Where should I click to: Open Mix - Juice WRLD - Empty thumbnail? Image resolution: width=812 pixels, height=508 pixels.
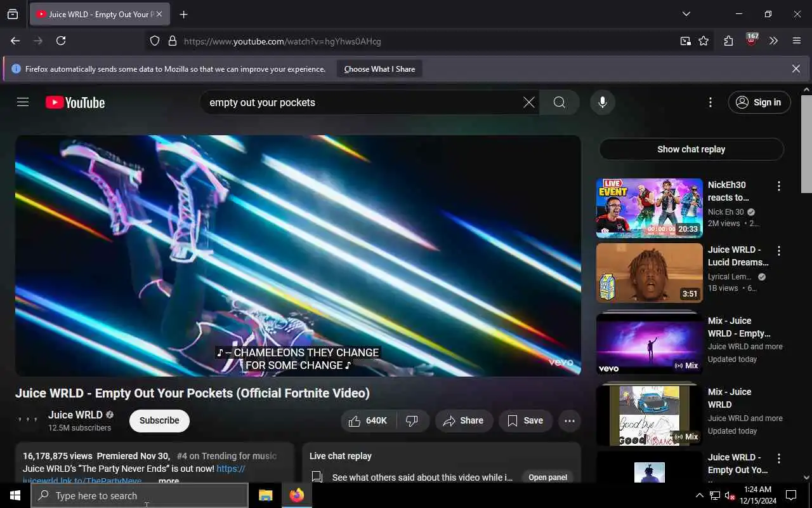pos(650,344)
